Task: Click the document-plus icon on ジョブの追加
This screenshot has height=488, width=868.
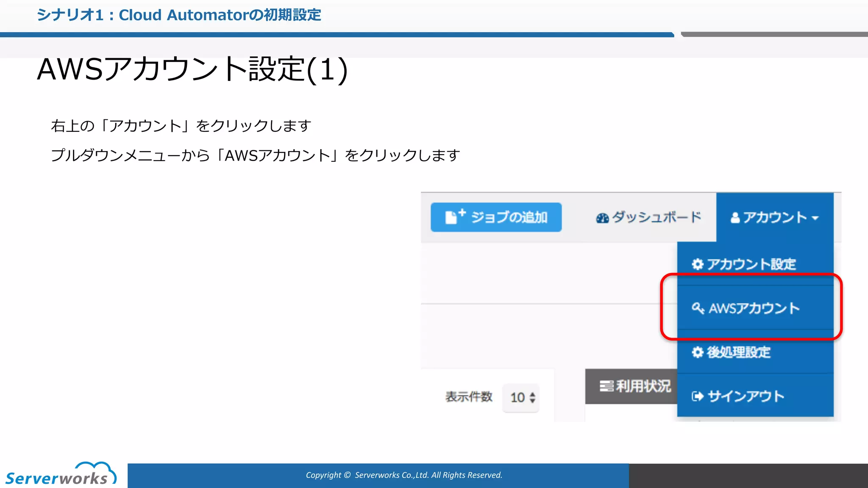Action: click(455, 216)
